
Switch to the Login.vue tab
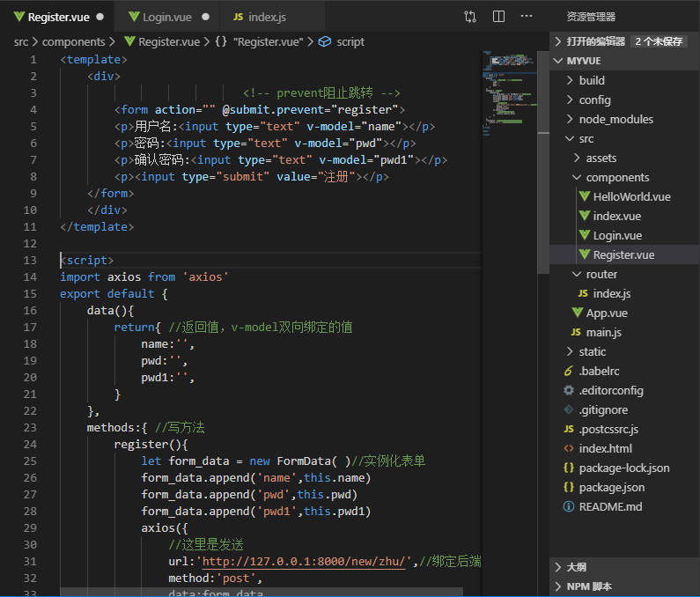click(x=169, y=17)
